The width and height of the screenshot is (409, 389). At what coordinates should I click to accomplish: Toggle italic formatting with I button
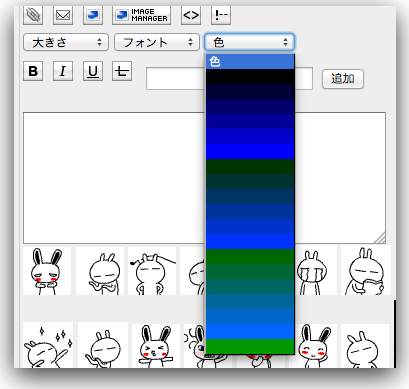63,71
